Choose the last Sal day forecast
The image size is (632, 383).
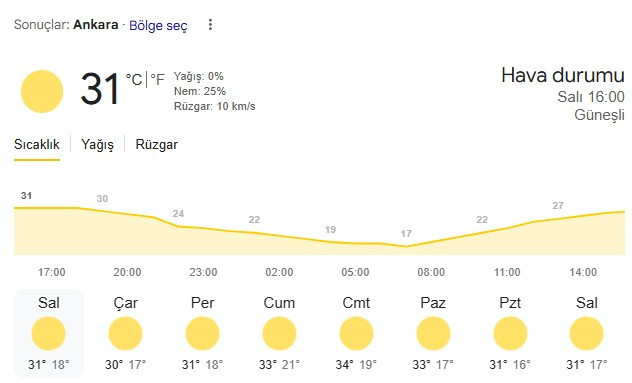[x=587, y=333]
